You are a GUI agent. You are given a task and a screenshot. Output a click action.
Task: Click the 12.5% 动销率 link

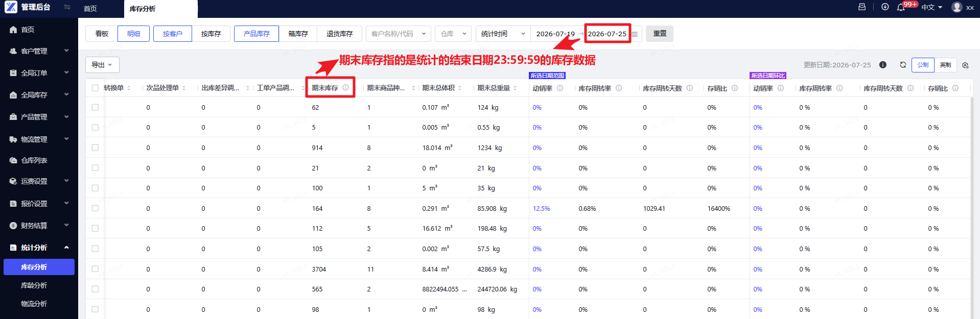(x=541, y=208)
